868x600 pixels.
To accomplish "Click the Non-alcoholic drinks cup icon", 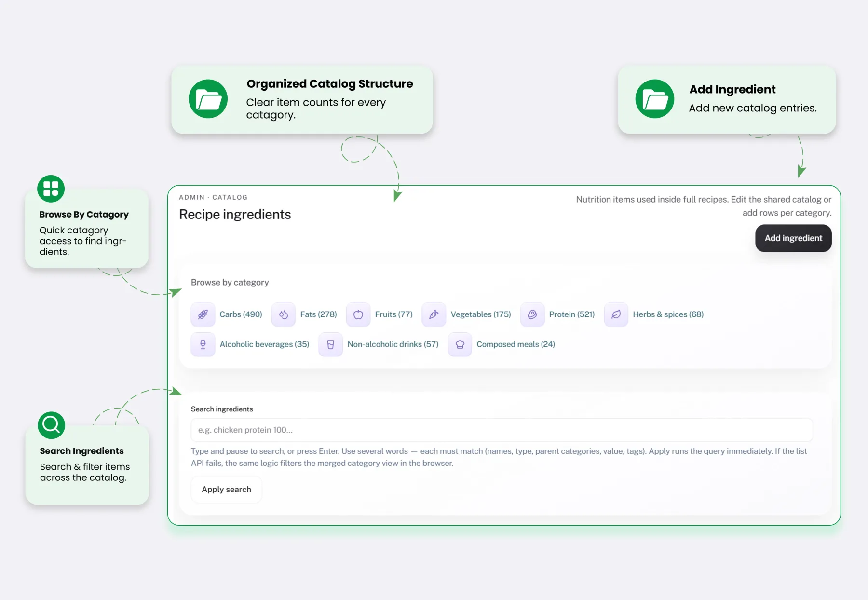I will (331, 344).
